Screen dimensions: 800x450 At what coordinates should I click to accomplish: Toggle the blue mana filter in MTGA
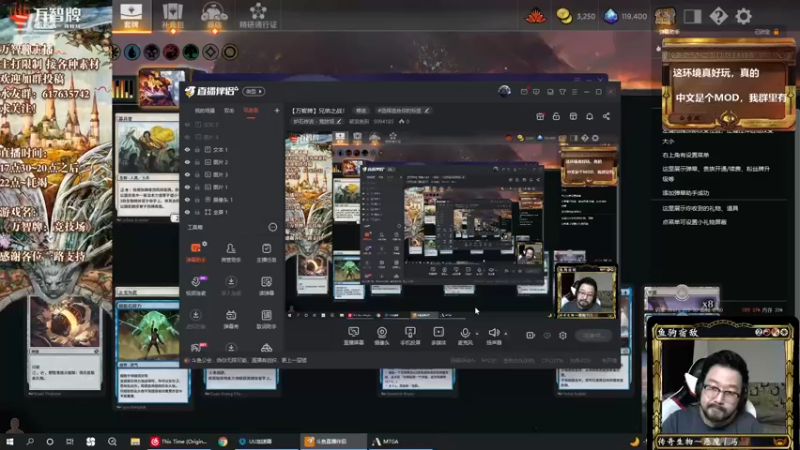click(132, 52)
